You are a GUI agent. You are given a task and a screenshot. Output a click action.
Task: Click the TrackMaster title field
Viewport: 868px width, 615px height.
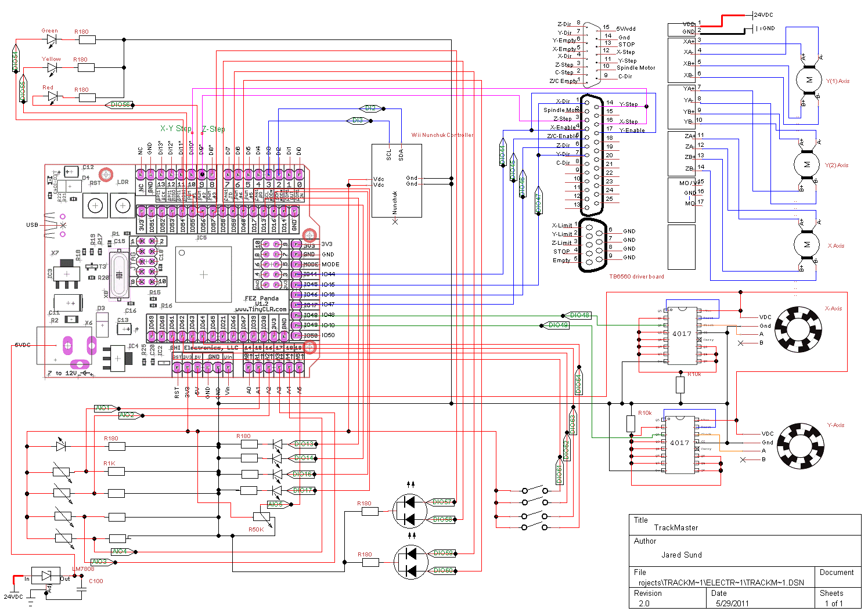pyautogui.click(x=676, y=527)
